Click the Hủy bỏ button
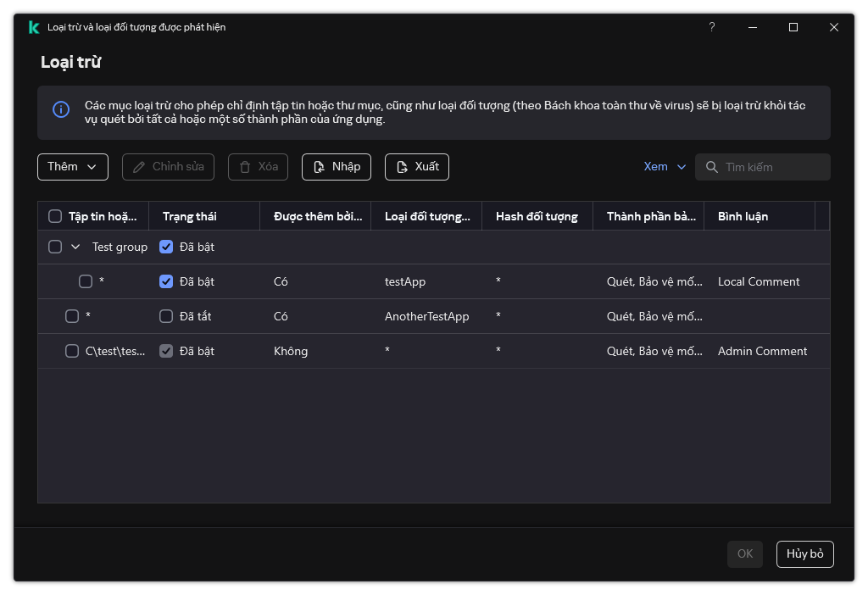This screenshot has height=595, width=868. (x=804, y=553)
